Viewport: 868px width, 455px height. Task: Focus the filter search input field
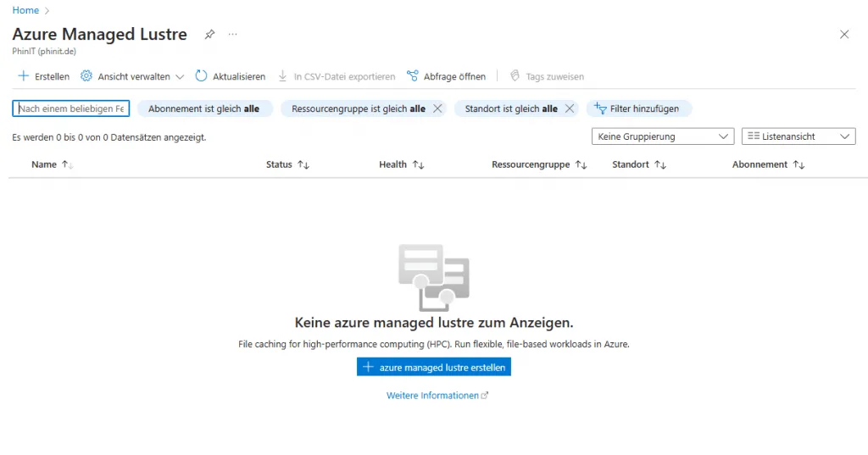pos(71,108)
